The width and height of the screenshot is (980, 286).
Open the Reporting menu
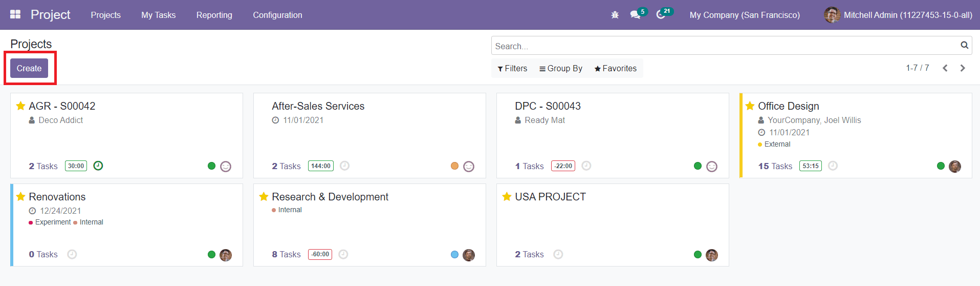[x=214, y=15]
